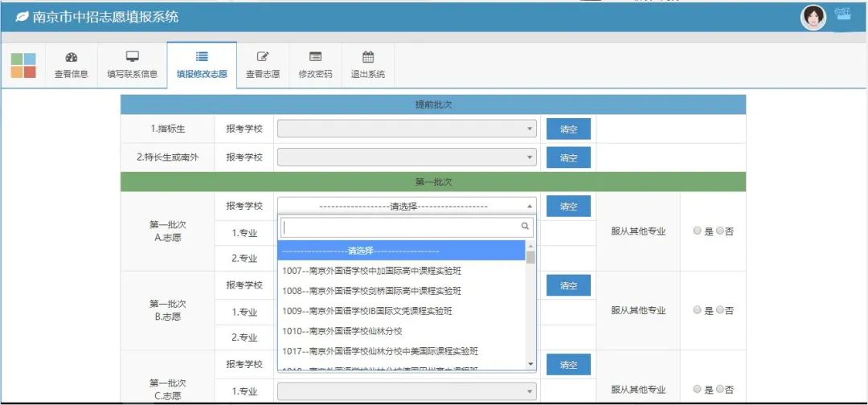Open the 特长生或南外 school dropdown
The width and height of the screenshot is (868, 405).
(x=407, y=157)
